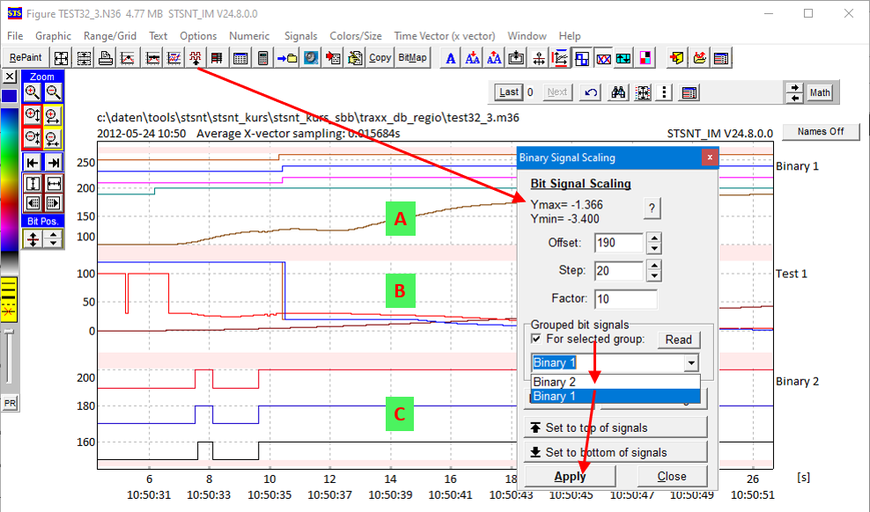Click Set to top of signals
The height and width of the screenshot is (512, 870).
point(615,428)
